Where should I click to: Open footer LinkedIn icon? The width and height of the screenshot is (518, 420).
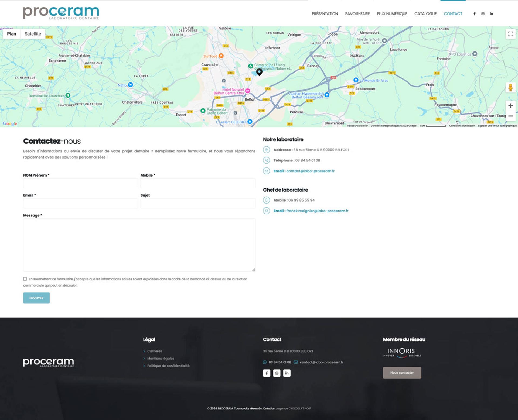(x=287, y=373)
